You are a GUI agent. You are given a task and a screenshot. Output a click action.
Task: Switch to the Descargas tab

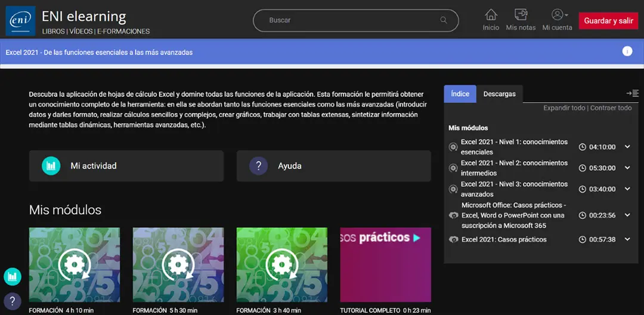[500, 94]
